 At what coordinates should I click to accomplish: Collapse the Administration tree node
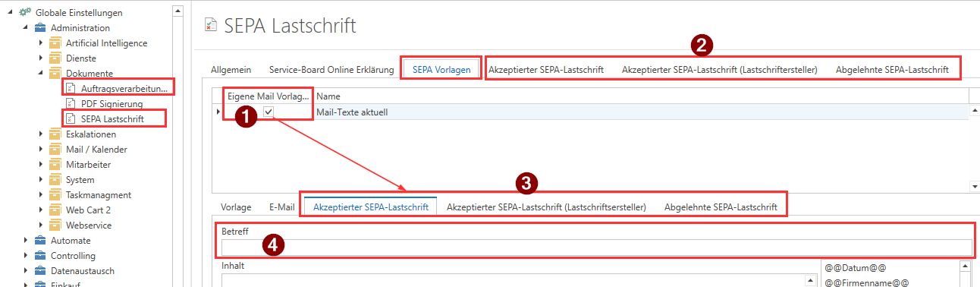[26, 28]
